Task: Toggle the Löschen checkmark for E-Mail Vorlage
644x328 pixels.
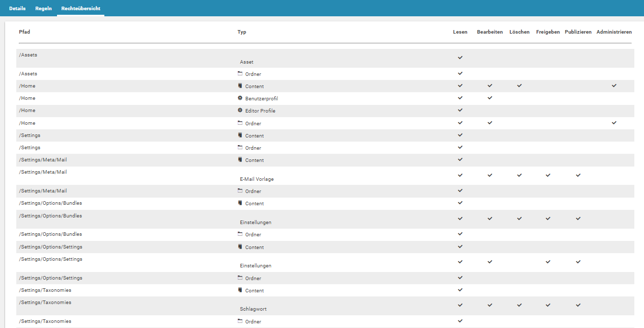Action: pyautogui.click(x=519, y=175)
